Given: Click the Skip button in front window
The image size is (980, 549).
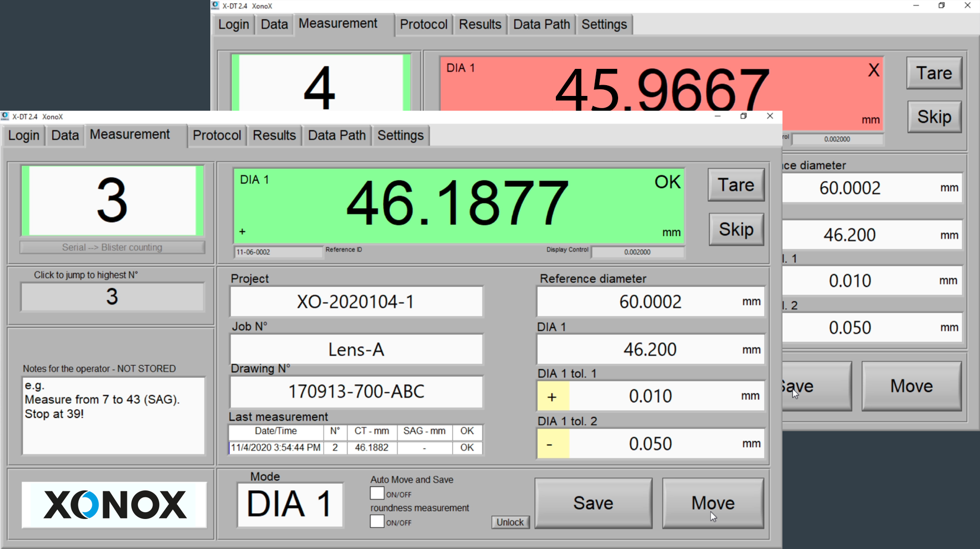Looking at the screenshot, I should coord(736,230).
